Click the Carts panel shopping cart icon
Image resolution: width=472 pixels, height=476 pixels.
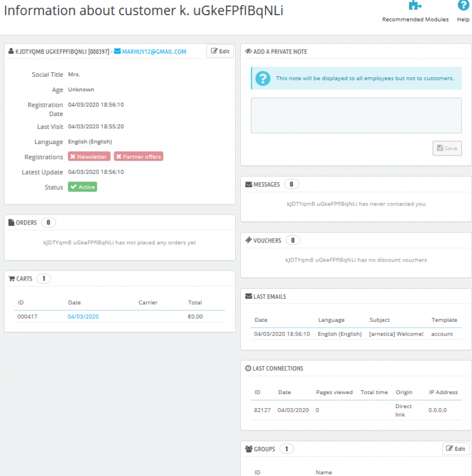tap(11, 279)
